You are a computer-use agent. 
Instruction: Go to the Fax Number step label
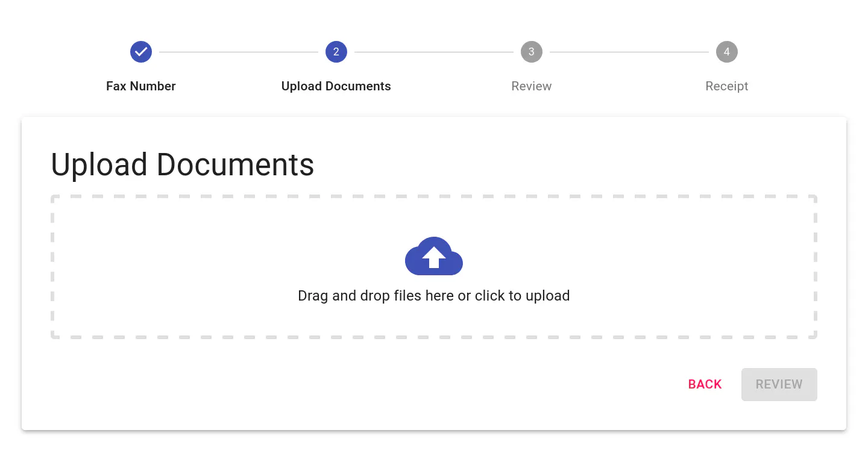(x=141, y=86)
